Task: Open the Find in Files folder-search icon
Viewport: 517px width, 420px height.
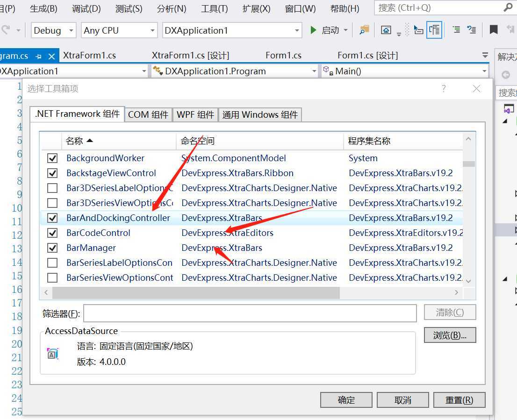Action: [x=364, y=30]
